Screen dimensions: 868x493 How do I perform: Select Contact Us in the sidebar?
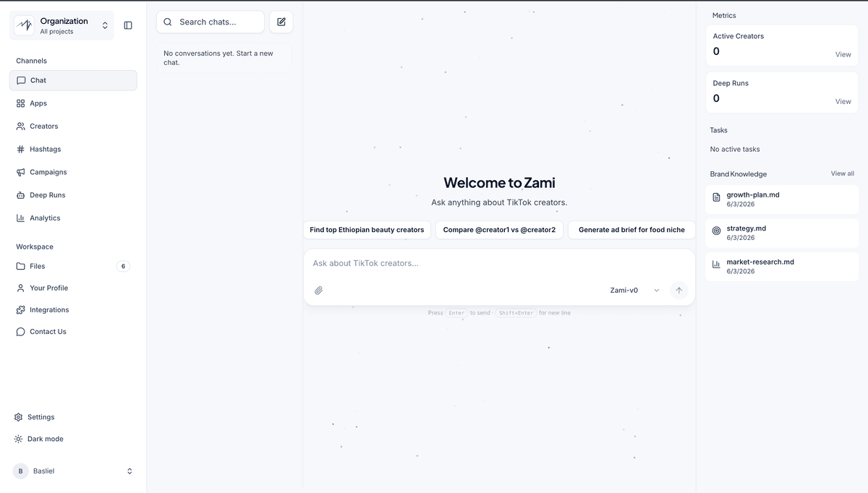tap(73, 332)
